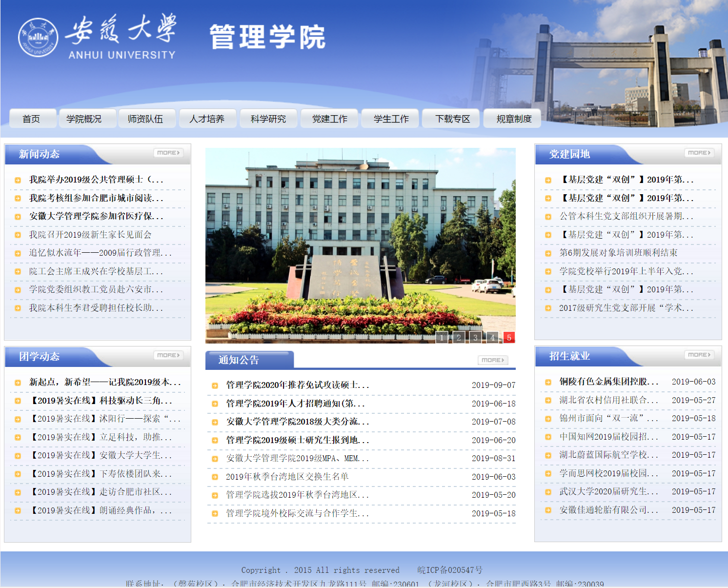Screen dimensions: 728x588
Task: Click the yellow arrow beside 新起点，新希望 item
Action: tap(18, 383)
